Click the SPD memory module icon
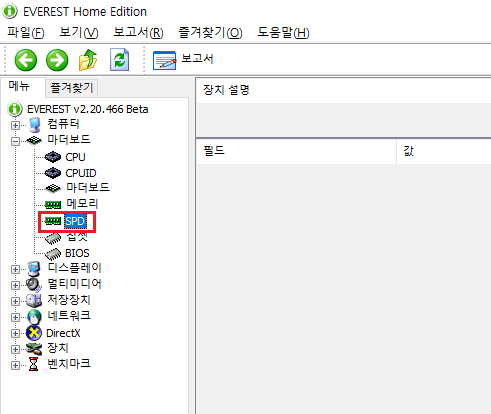The width and height of the screenshot is (491, 414). tap(53, 221)
